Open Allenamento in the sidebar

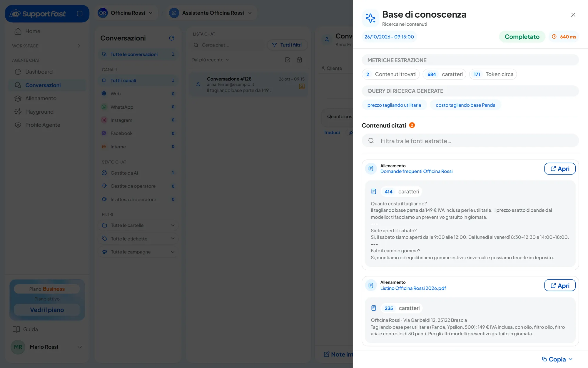coord(47,98)
